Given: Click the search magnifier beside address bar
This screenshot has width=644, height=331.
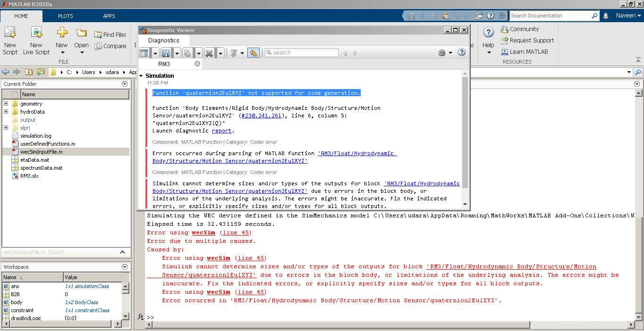Looking at the screenshot, I should click(x=638, y=72).
